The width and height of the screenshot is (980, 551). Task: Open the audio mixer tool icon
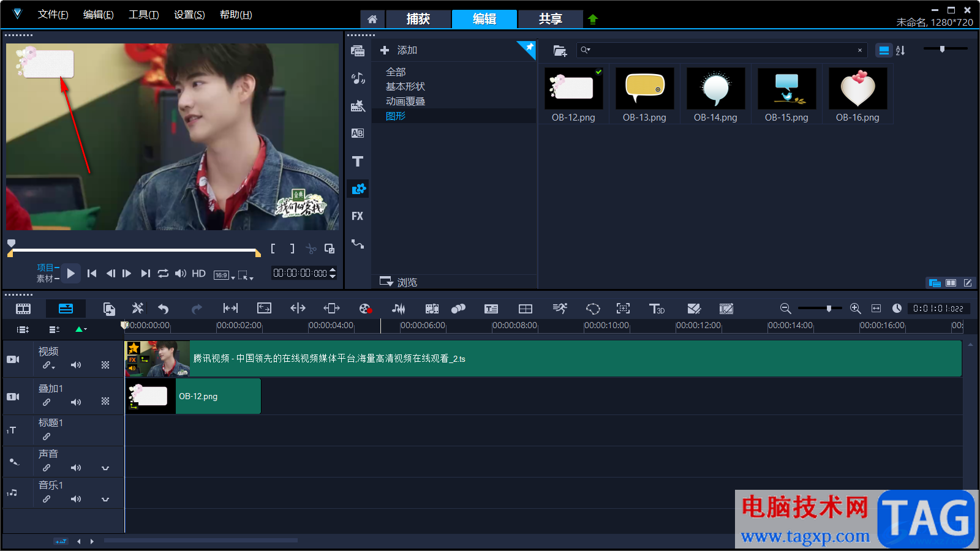[x=398, y=309]
